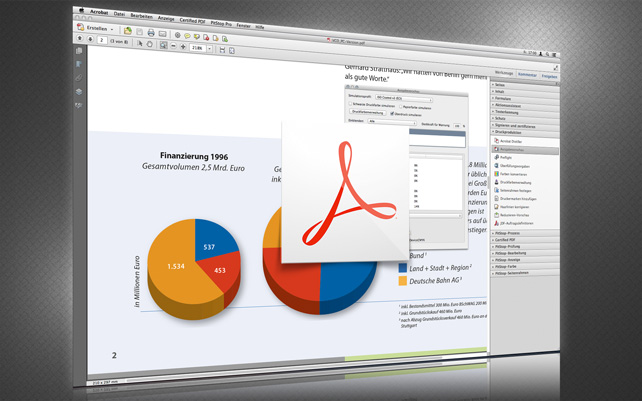Open bookmarks panel in left sidebar
Image resolution: width=642 pixels, height=401 pixels.
(x=79, y=64)
